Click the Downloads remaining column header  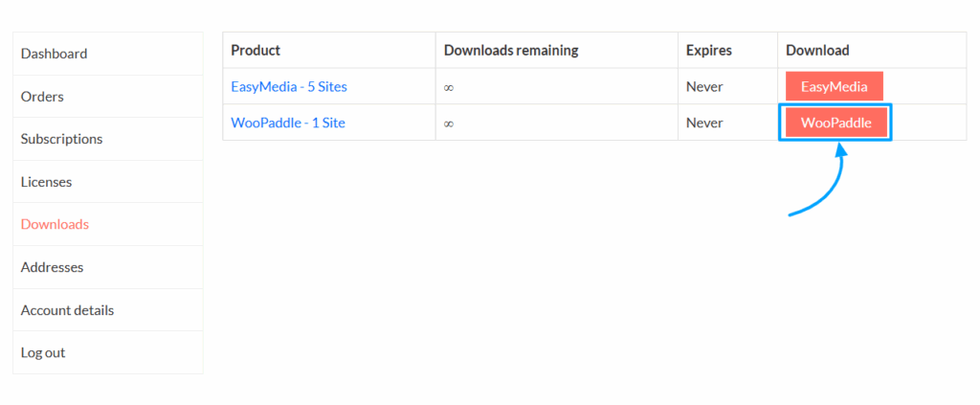tap(510, 50)
